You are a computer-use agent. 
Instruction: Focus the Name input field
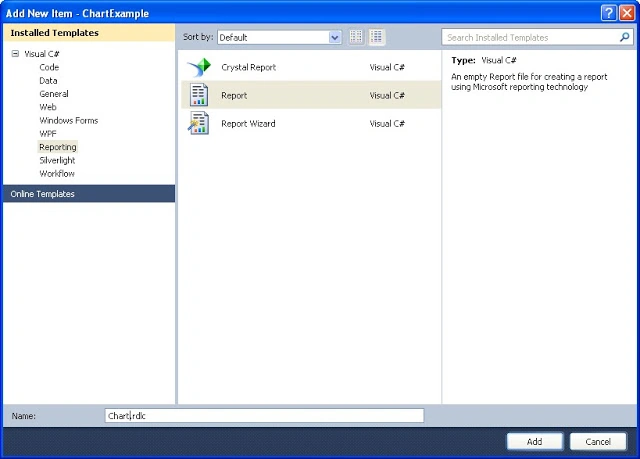pos(264,416)
